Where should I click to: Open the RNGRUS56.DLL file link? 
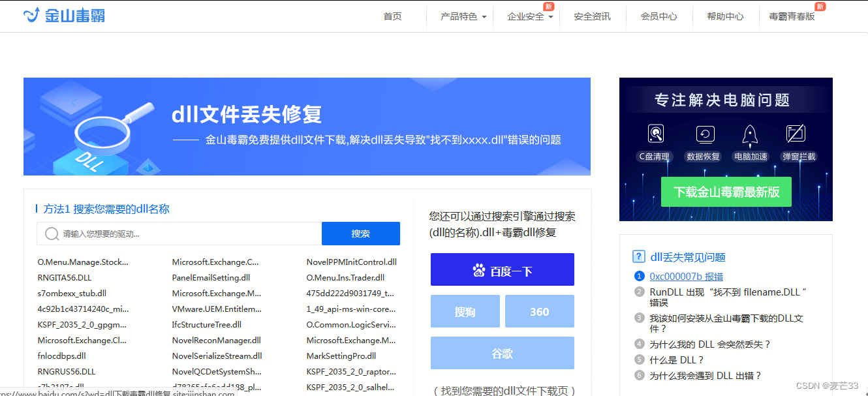click(67, 372)
